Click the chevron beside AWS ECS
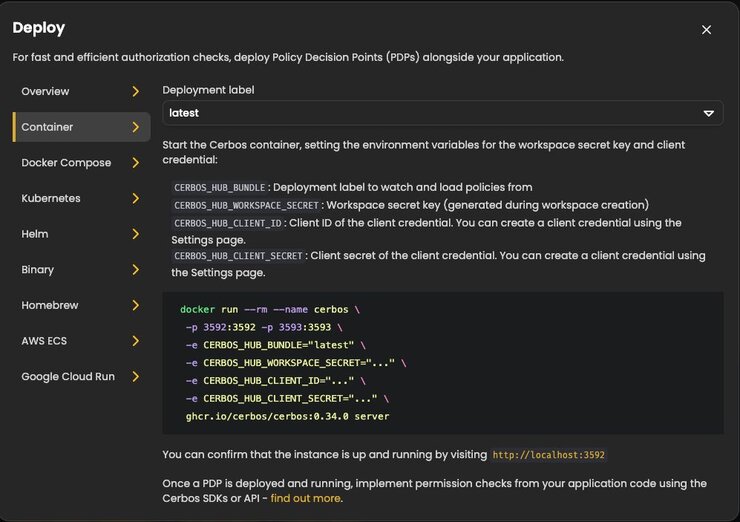This screenshot has width=740, height=522. click(136, 341)
